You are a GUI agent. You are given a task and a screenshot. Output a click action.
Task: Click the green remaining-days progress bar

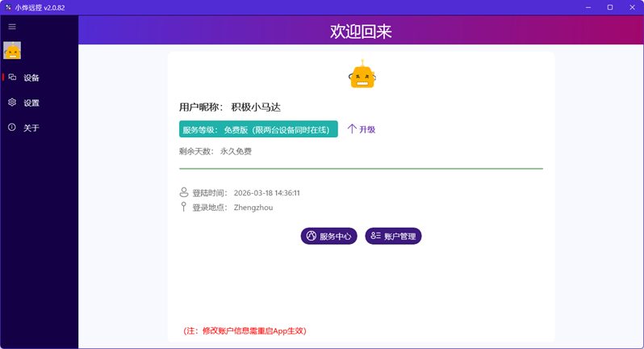coord(361,169)
